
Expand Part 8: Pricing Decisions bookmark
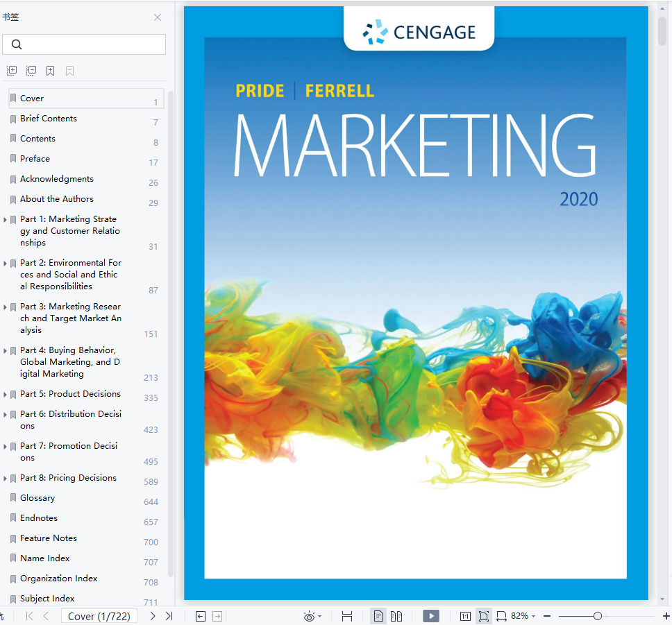[x=5, y=479]
